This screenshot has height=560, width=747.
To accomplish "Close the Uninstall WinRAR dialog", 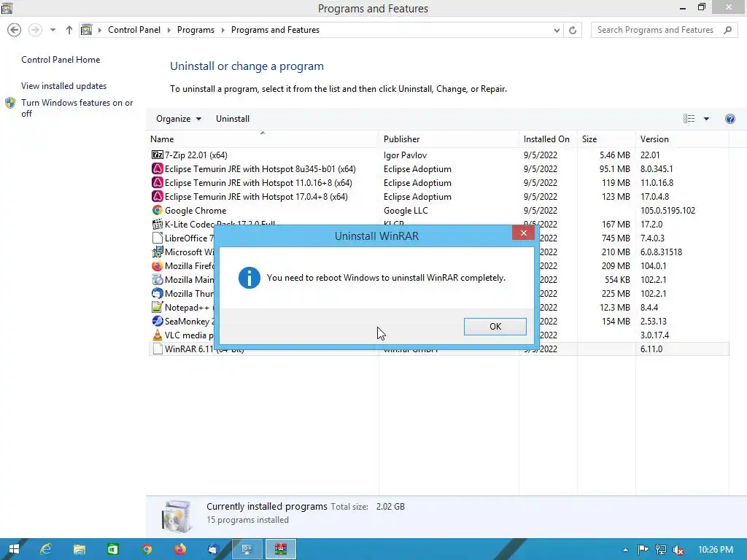I will [523, 233].
